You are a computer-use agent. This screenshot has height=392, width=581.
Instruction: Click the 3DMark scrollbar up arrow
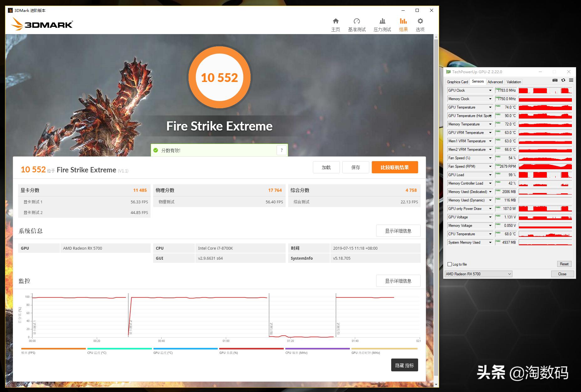(436, 37)
